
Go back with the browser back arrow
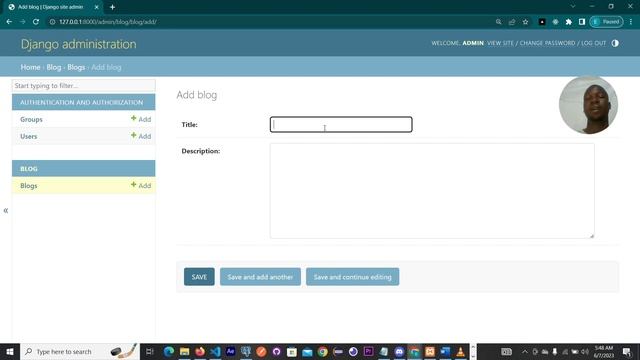pos(9,22)
